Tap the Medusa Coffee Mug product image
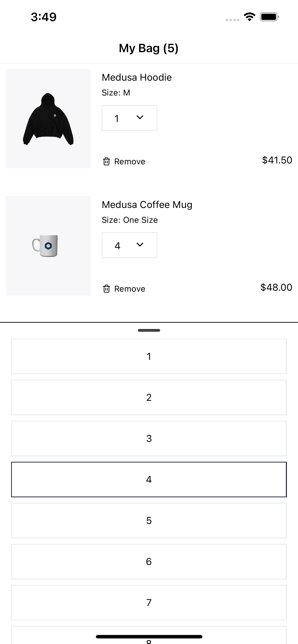The height and width of the screenshot is (644, 298). tap(48, 246)
